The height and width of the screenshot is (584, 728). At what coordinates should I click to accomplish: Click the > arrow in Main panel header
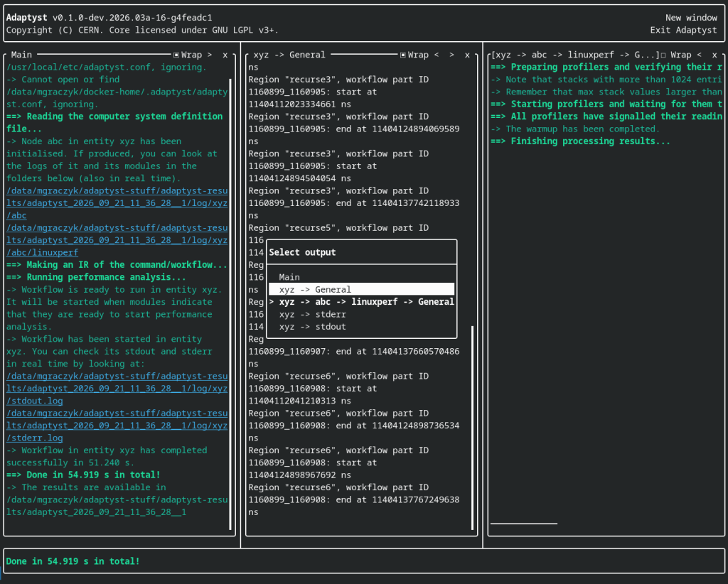(x=210, y=55)
